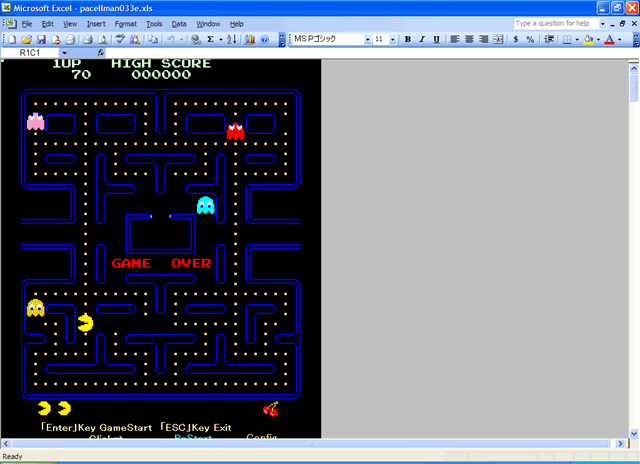Launch the Chart Wizard icon
The image size is (640, 464).
click(249, 39)
